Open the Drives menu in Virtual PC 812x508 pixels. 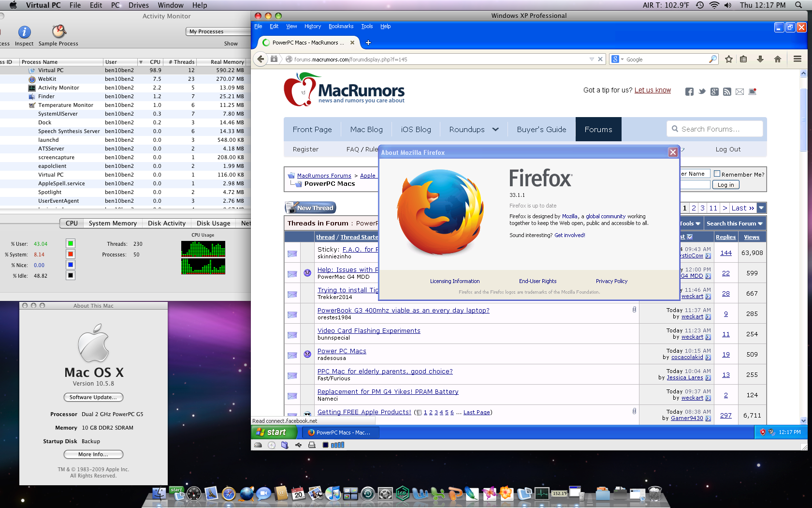click(139, 5)
